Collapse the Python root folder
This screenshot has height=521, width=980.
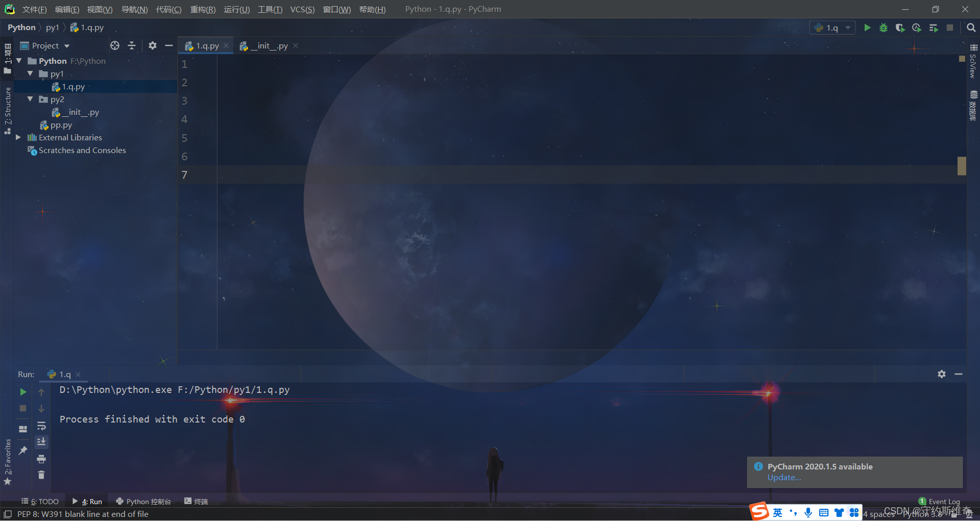pos(19,60)
